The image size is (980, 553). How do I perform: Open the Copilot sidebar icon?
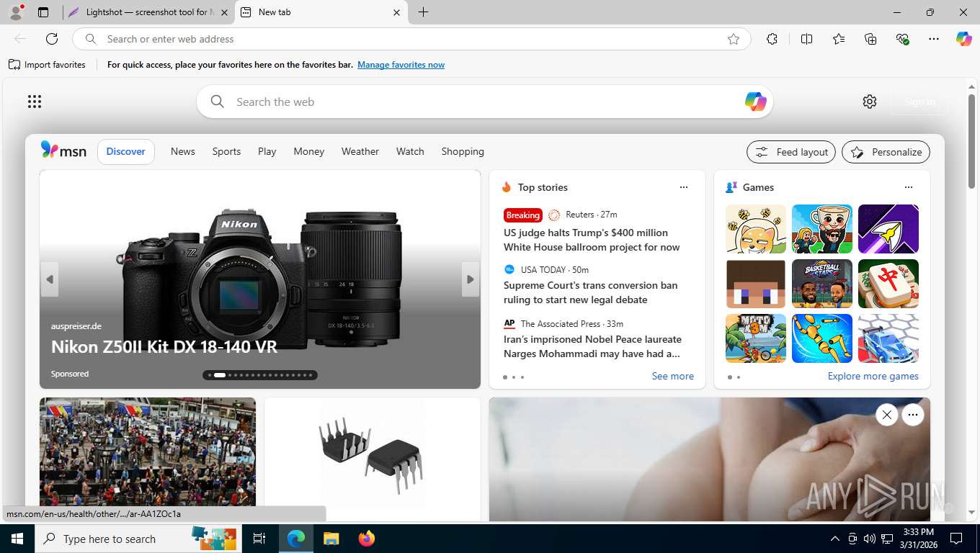pyautogui.click(x=964, y=39)
